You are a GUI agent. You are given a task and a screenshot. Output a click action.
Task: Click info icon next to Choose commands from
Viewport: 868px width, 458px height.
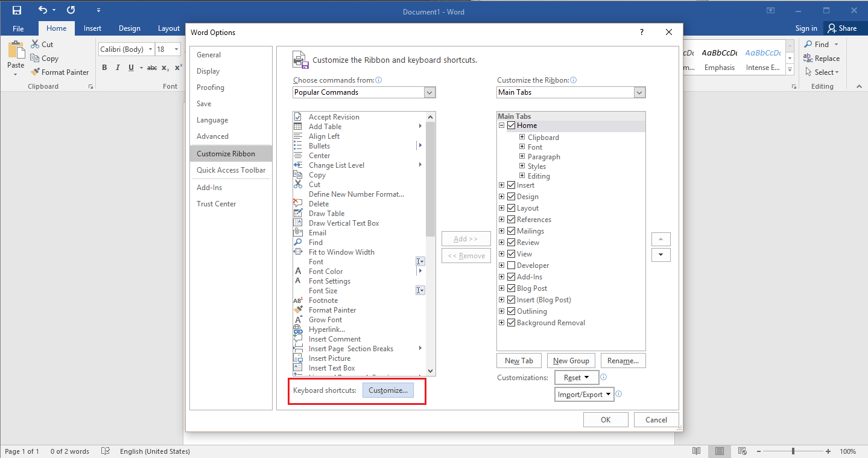[x=379, y=80]
